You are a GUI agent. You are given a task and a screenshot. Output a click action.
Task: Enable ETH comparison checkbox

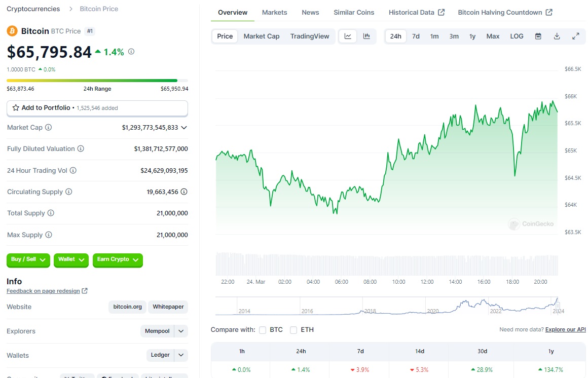293,330
